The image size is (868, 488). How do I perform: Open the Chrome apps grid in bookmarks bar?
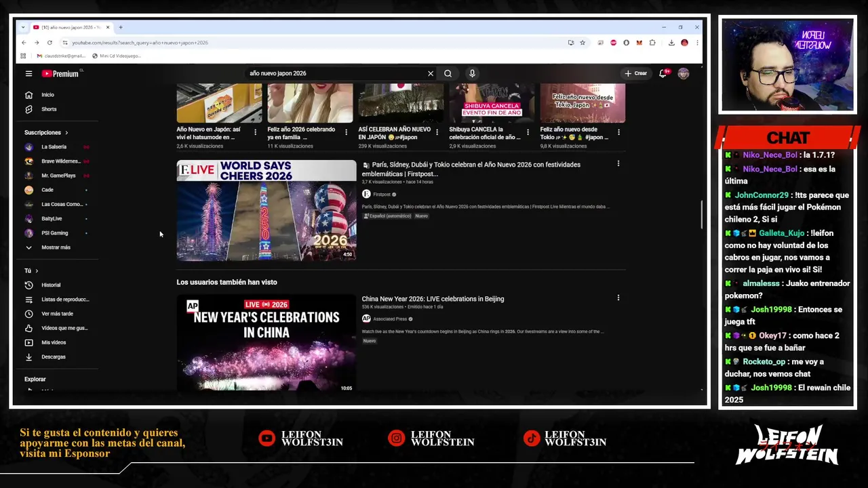tap(24, 56)
